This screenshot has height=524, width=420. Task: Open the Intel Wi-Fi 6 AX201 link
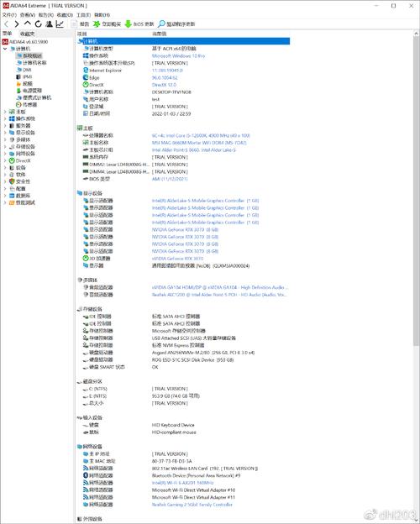point(182,483)
